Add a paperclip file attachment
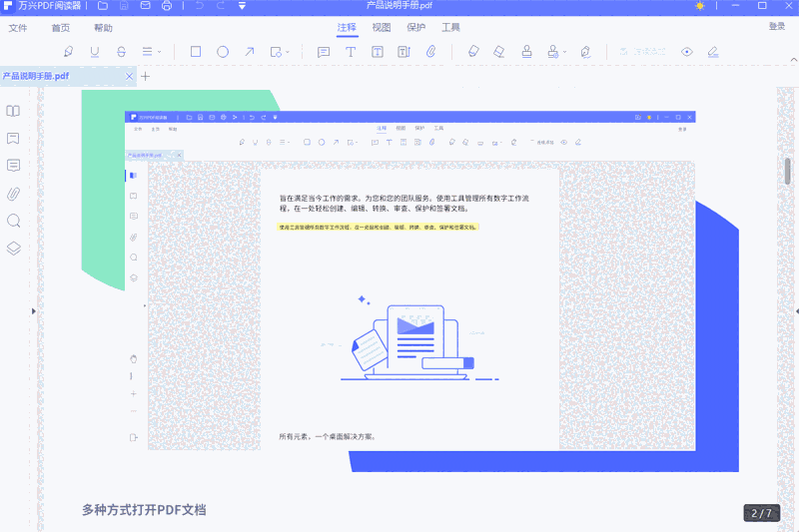799x532 pixels. [x=431, y=52]
